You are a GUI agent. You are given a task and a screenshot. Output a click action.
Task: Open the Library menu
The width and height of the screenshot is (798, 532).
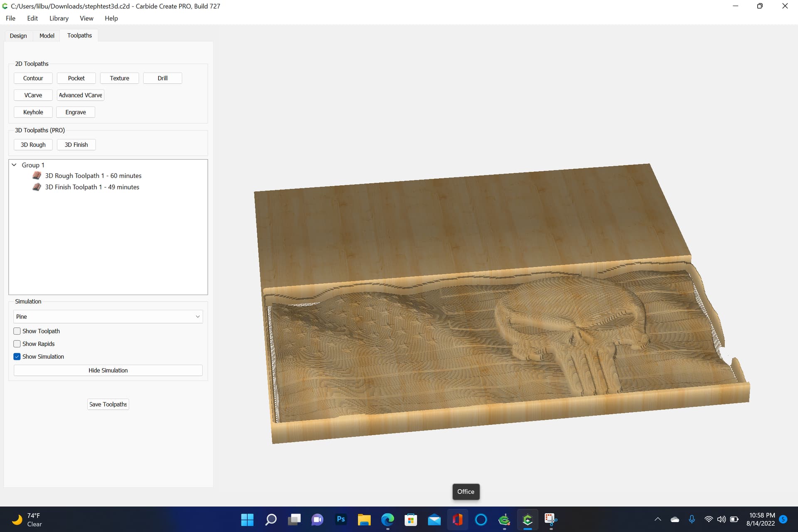point(59,18)
